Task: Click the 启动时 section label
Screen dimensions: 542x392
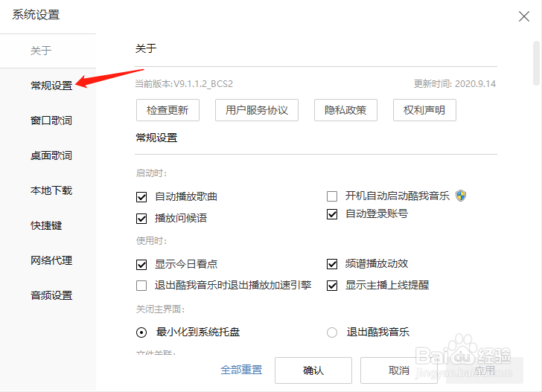Action: click(151, 173)
